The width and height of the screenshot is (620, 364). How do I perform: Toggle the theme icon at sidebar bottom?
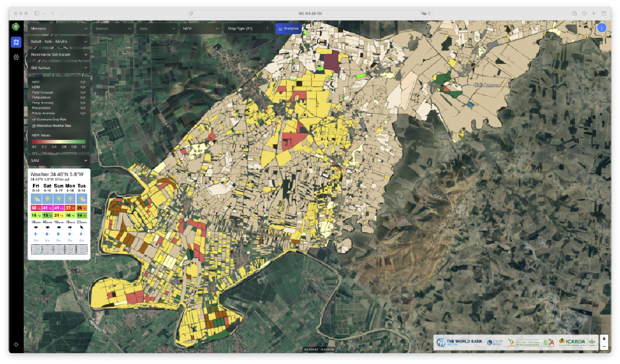[x=16, y=344]
